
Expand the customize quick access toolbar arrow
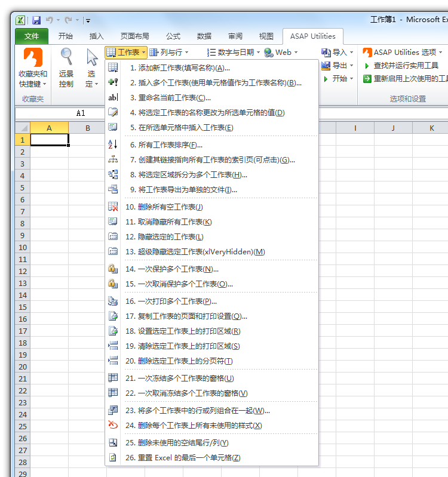[x=88, y=21]
